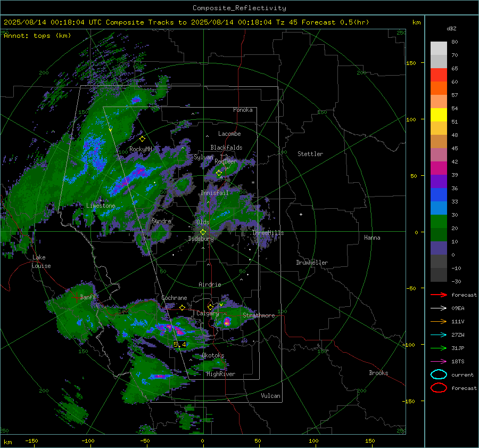Click the green 31JP arrow legend icon
This screenshot has height=448, width=479.
point(439,348)
